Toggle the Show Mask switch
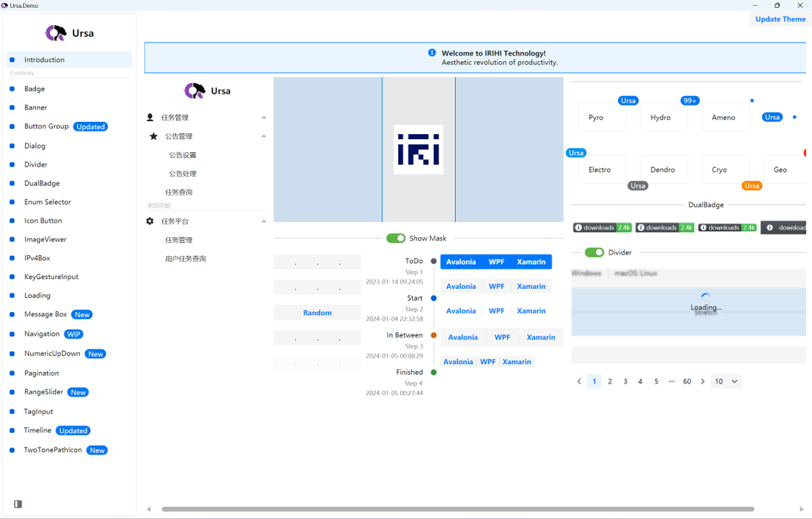Image resolution: width=812 pixels, height=519 pixels. (x=395, y=238)
